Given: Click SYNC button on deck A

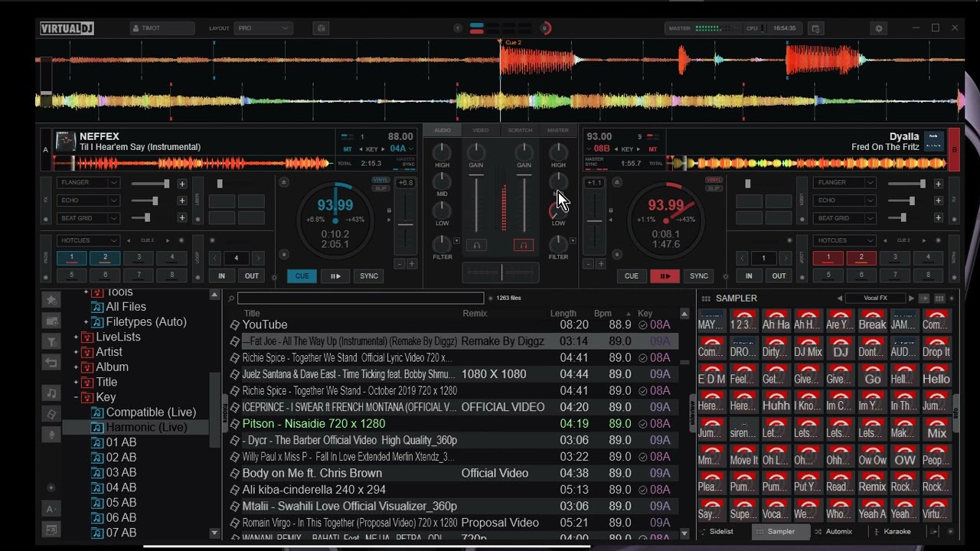Looking at the screenshot, I should (369, 276).
